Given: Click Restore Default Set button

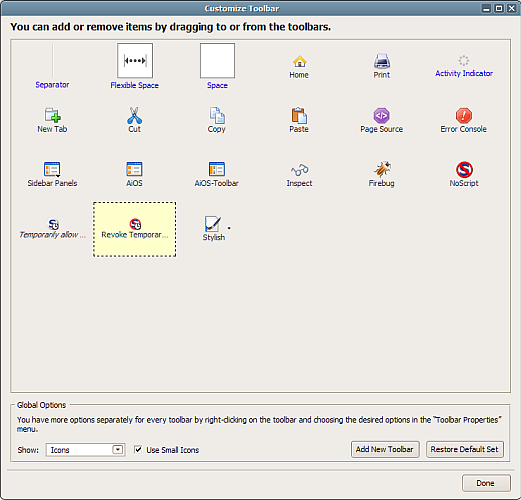Looking at the screenshot, I should [465, 449].
